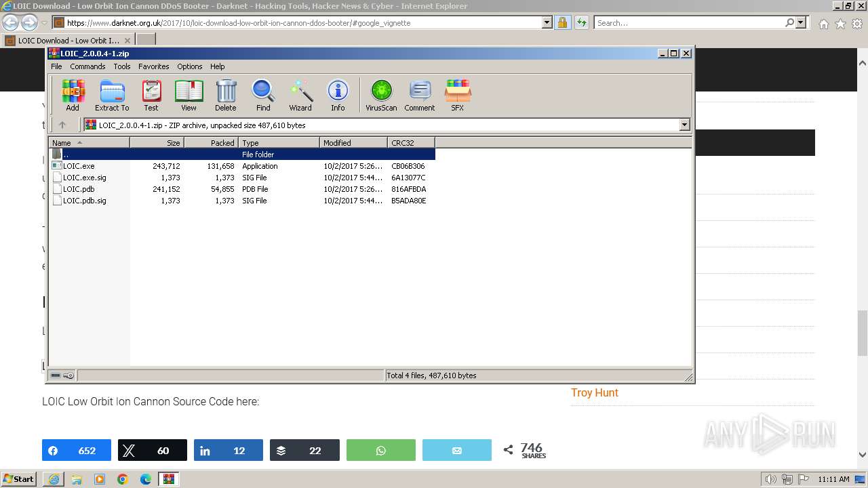Share on Facebook button with 652
This screenshot has height=488, width=868.
click(x=77, y=450)
